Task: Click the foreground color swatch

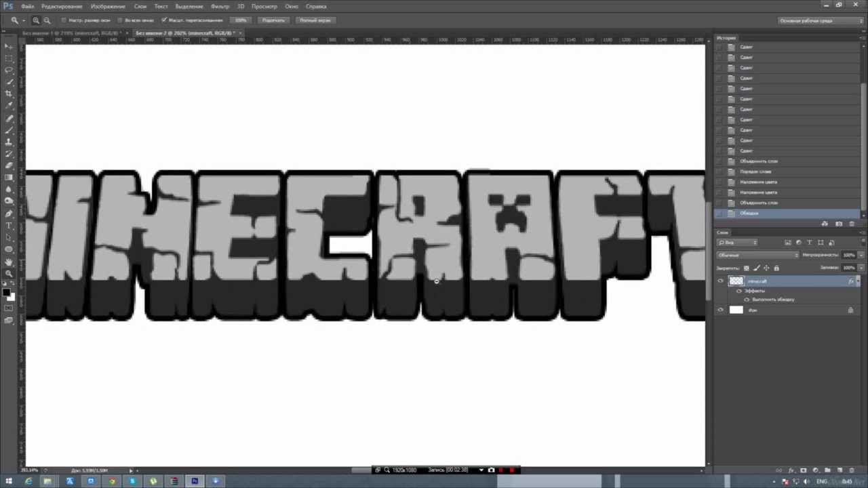Action: pyautogui.click(x=7, y=293)
